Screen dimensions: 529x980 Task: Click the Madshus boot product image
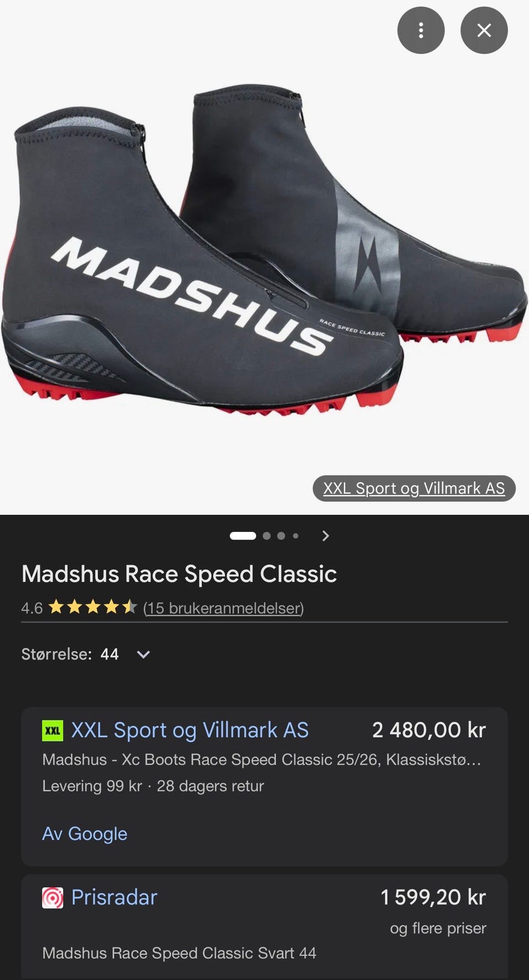[263, 248]
